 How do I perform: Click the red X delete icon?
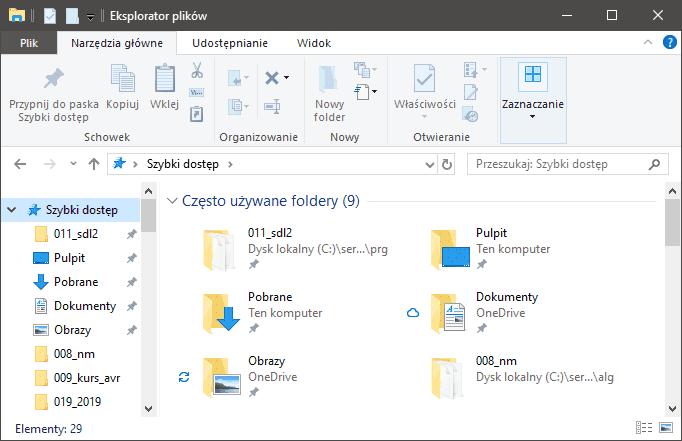tap(272, 77)
